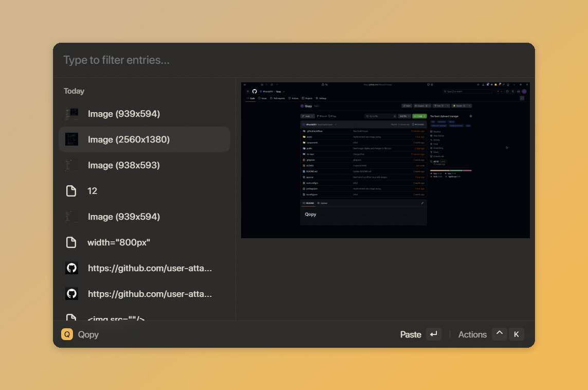The width and height of the screenshot is (588, 390).
Task: Click the Qopy app name label
Action: pyautogui.click(x=88, y=334)
